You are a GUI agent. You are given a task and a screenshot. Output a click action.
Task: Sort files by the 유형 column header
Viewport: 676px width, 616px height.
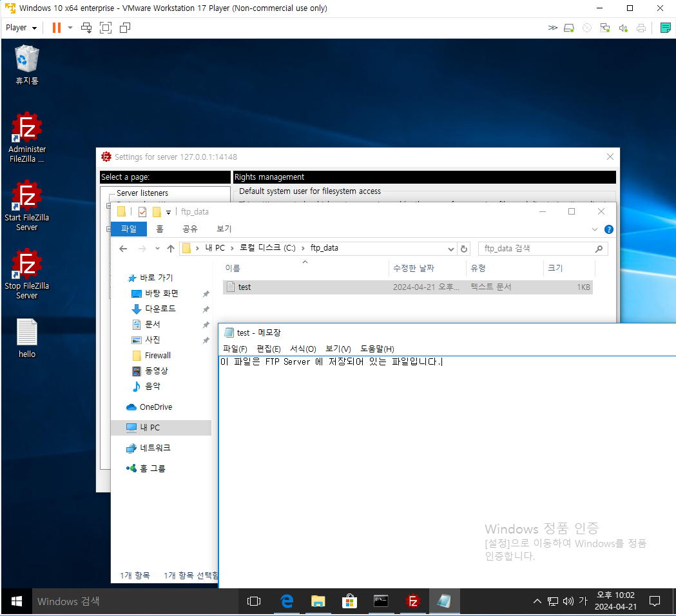click(x=505, y=268)
